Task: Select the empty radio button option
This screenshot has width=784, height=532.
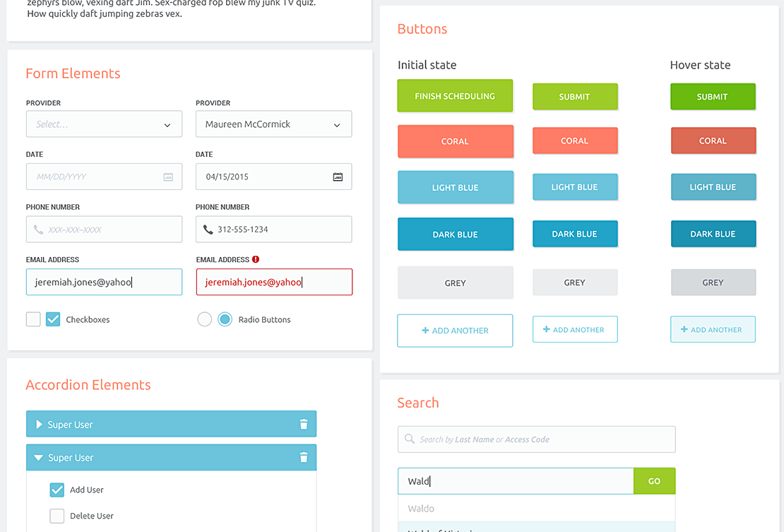Action: point(205,319)
